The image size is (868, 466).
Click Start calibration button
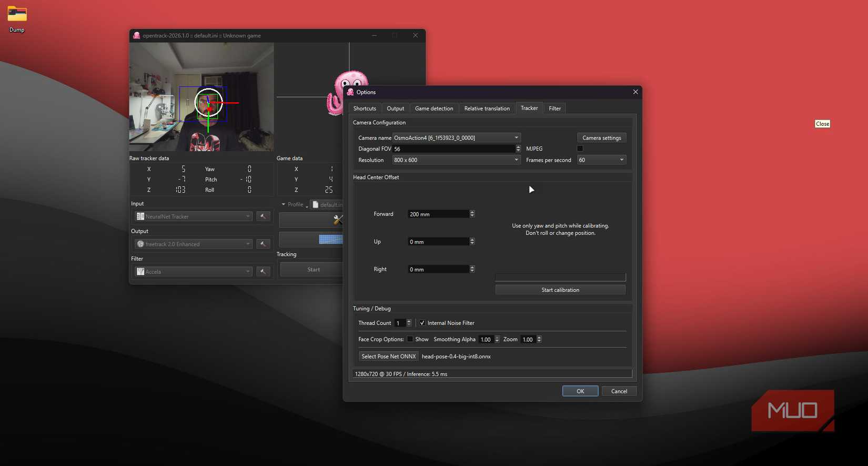point(560,290)
